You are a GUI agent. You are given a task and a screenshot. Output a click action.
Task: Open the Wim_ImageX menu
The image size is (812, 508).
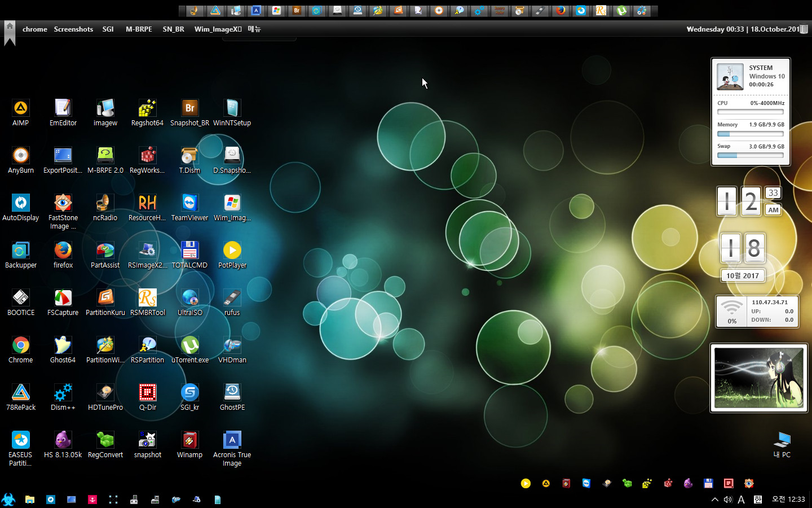218,29
